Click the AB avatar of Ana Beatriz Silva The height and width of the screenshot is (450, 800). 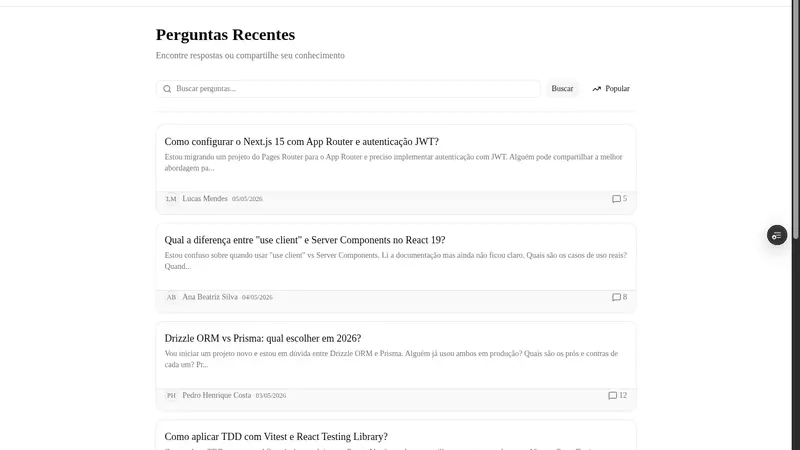pos(171,297)
